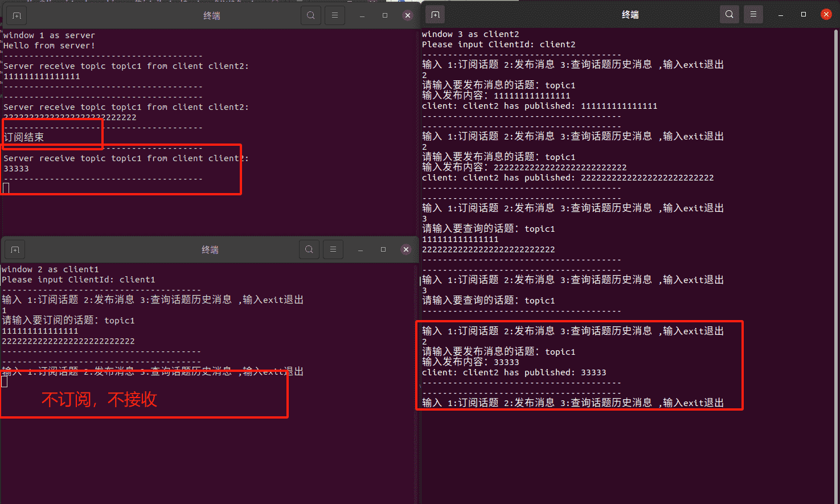Search in the client2 terminal window

click(x=730, y=14)
